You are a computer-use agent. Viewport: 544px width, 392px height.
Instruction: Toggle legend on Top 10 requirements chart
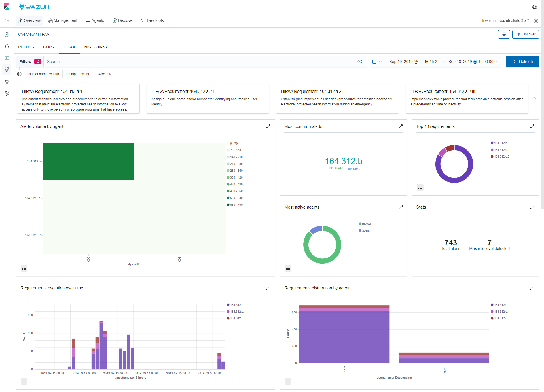click(x=420, y=187)
